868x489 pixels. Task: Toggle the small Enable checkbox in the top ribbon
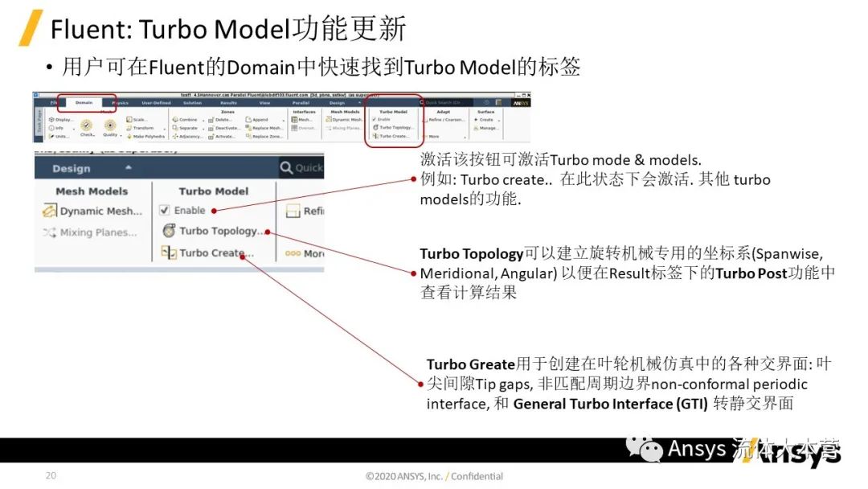click(375, 120)
